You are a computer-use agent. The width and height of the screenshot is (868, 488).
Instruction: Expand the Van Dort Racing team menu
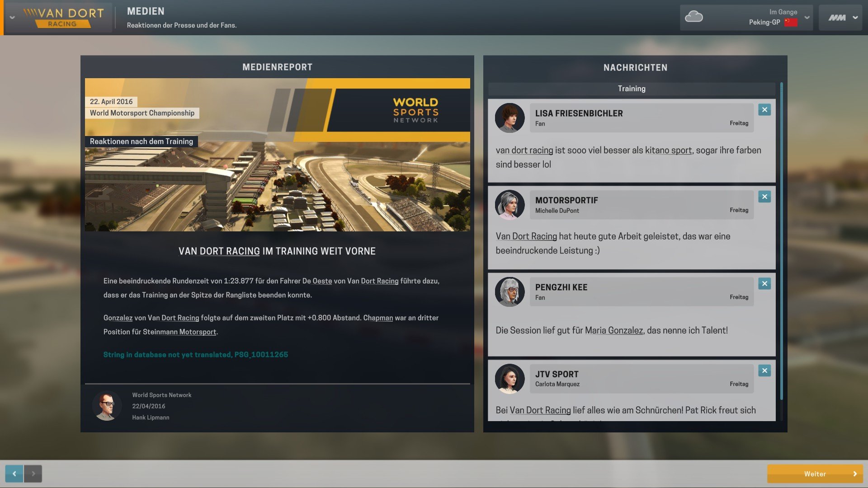12,18
